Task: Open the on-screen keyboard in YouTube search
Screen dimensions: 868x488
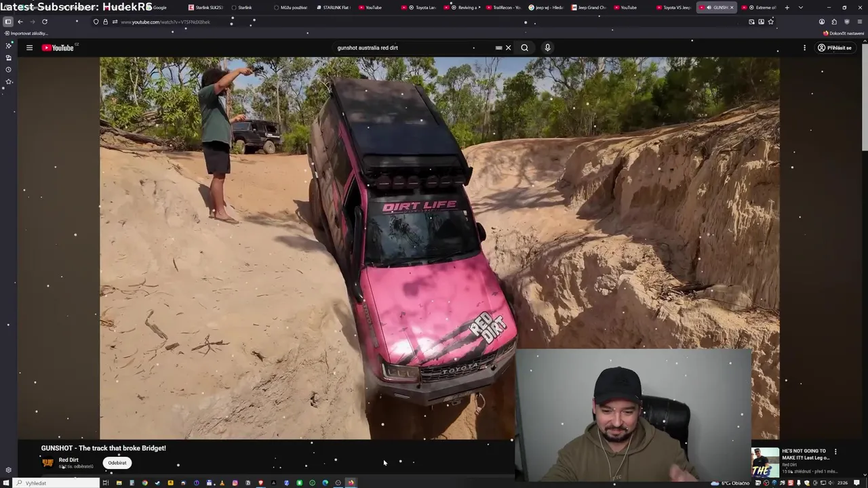Action: pyautogui.click(x=498, y=47)
